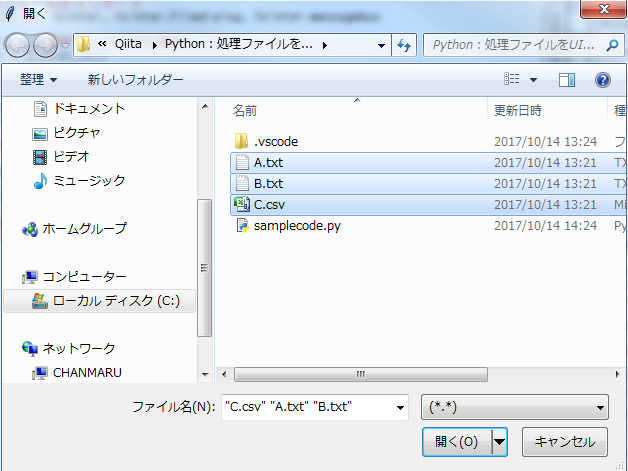This screenshot has width=628, height=471.
Task: Expand arrow after the Python breadcrumb folder
Action: (325, 45)
